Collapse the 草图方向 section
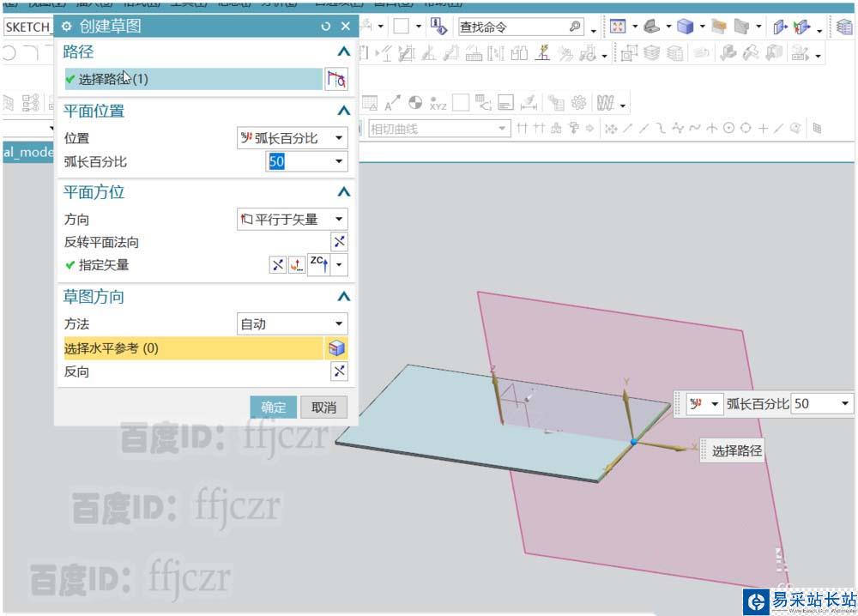The image size is (858, 616). 344,296
